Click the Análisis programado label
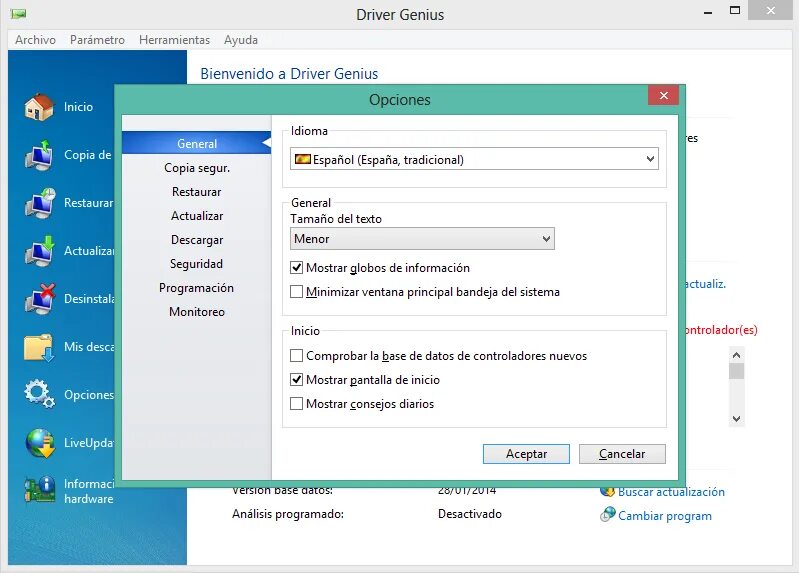The width and height of the screenshot is (799, 573). coord(288,514)
